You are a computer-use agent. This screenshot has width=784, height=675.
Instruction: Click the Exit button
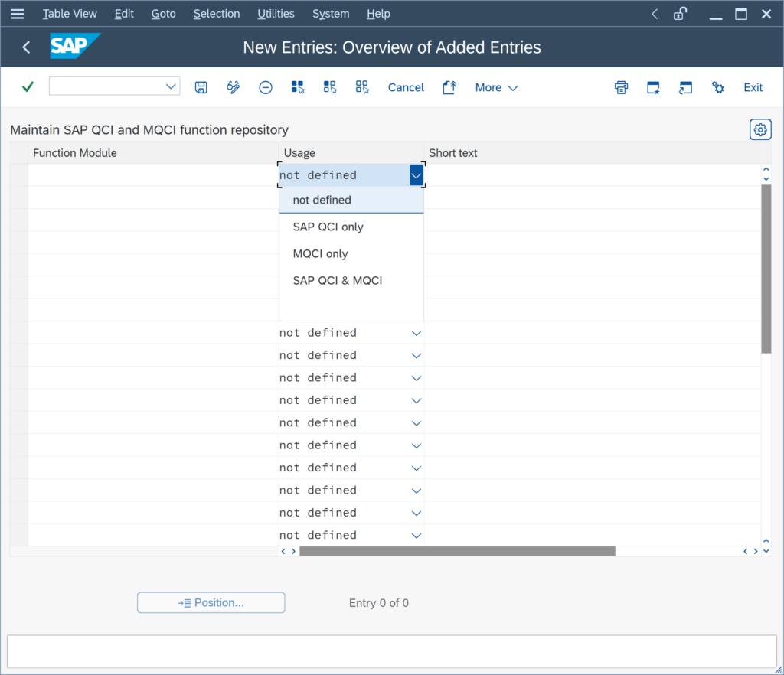[x=753, y=87]
